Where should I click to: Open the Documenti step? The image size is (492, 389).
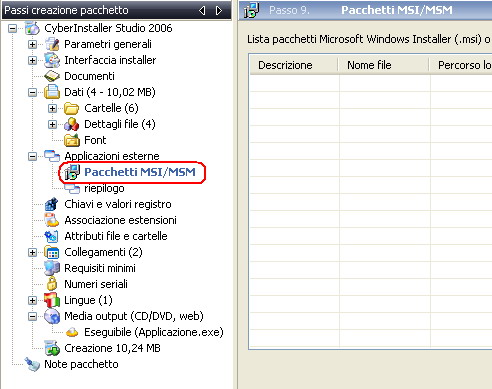point(89,76)
